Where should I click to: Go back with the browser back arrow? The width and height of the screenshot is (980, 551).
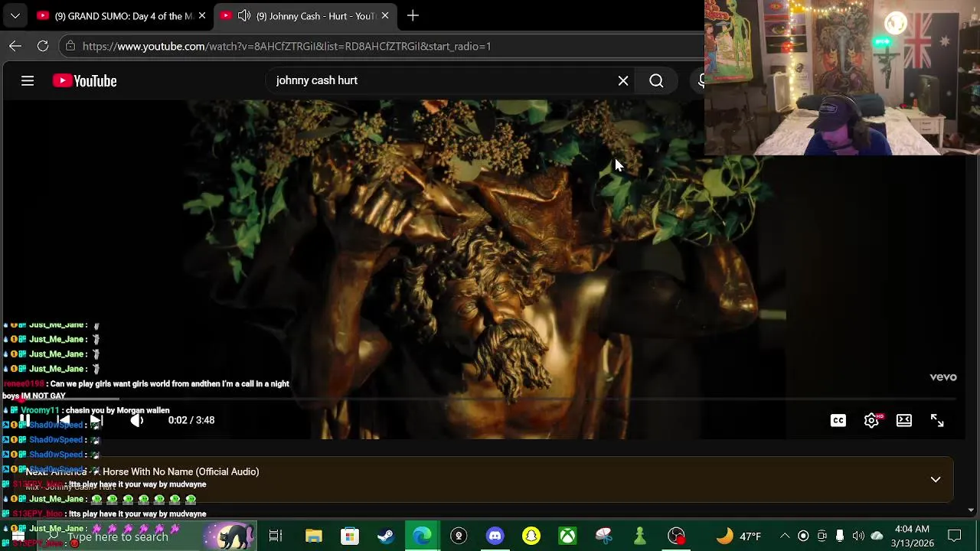click(x=15, y=46)
